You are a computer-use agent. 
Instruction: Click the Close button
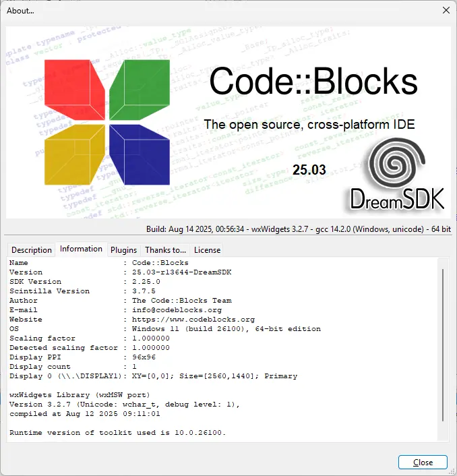[x=423, y=462]
